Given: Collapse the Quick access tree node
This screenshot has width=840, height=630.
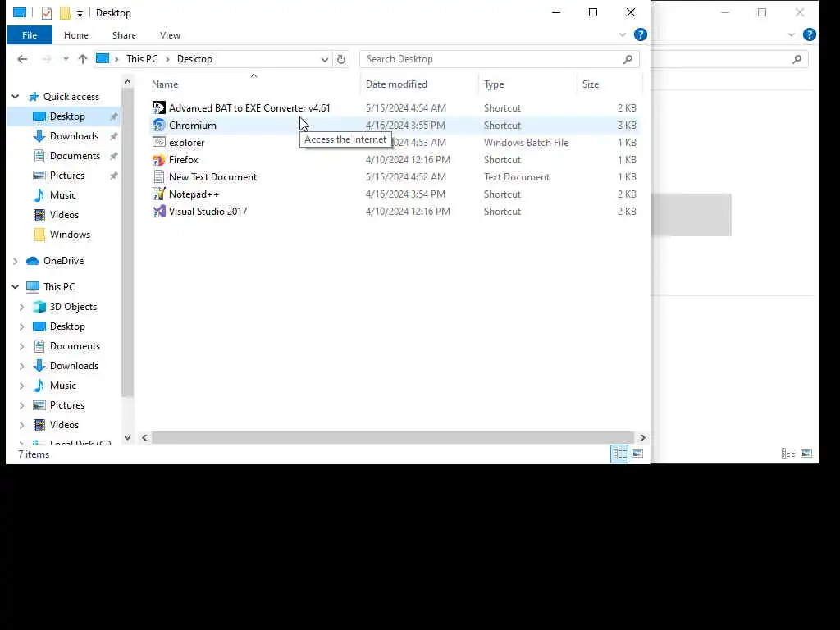Looking at the screenshot, I should point(16,97).
